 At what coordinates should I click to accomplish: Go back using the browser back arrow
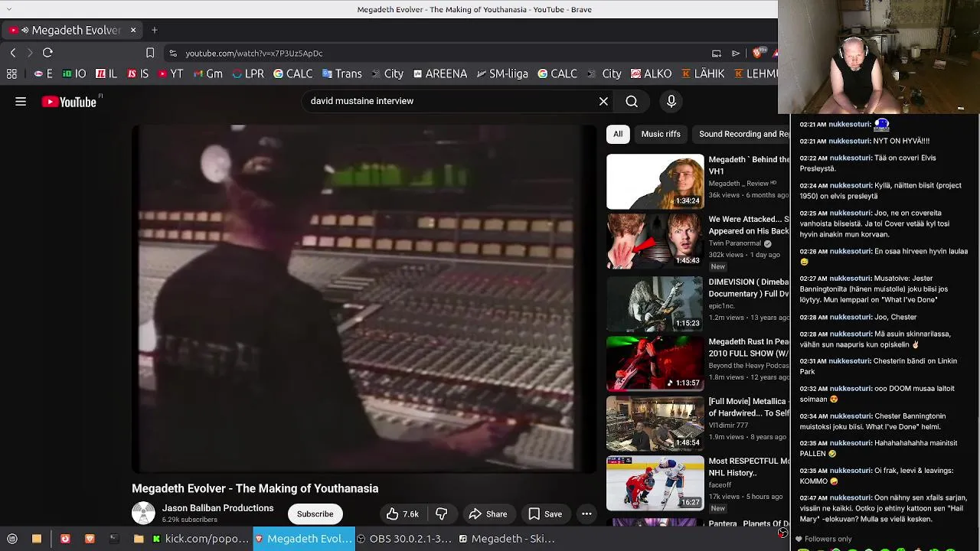tap(13, 53)
